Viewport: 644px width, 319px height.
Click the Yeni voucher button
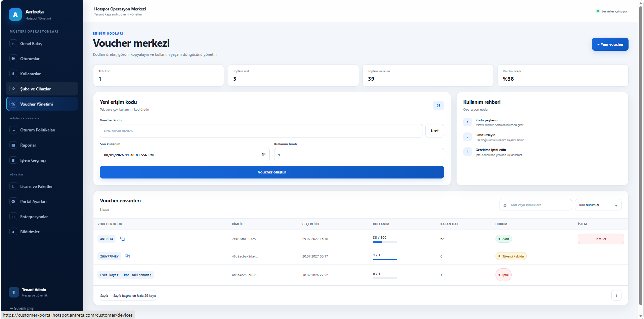click(x=610, y=44)
